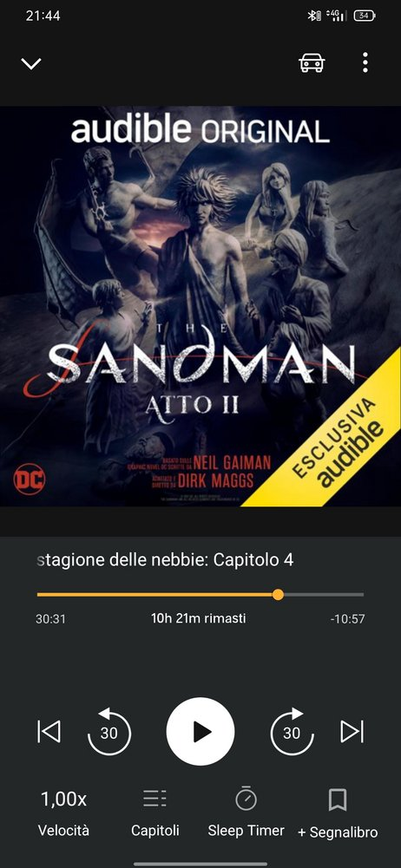Image resolution: width=401 pixels, height=868 pixels.
Task: Tap the Sandman Atto II cover art
Action: tap(200, 306)
